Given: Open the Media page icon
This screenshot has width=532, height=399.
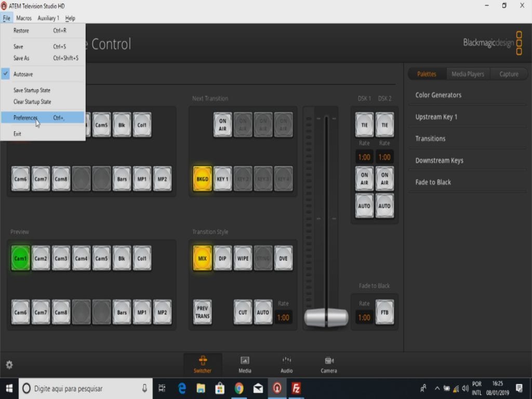Looking at the screenshot, I should click(245, 364).
